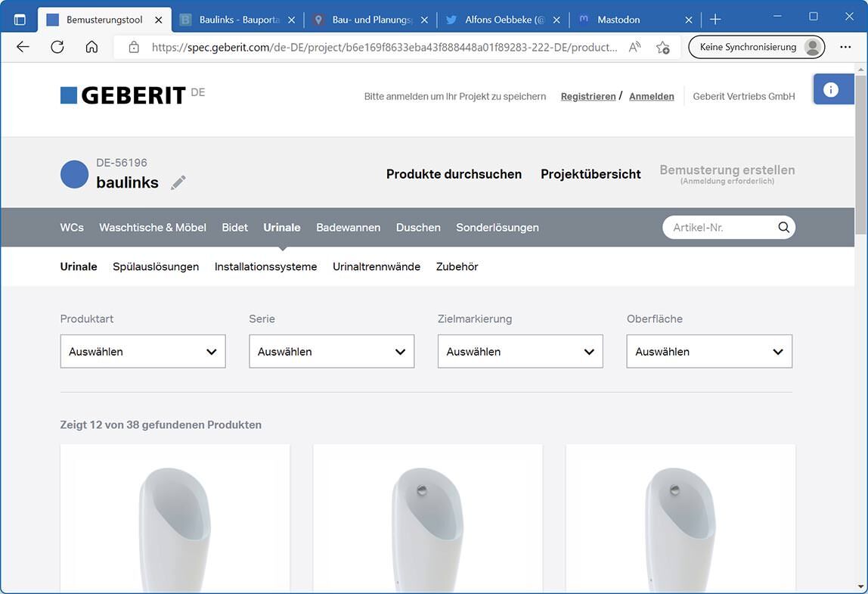Close the Alfons Oebbeke Twitter tab

click(556, 20)
